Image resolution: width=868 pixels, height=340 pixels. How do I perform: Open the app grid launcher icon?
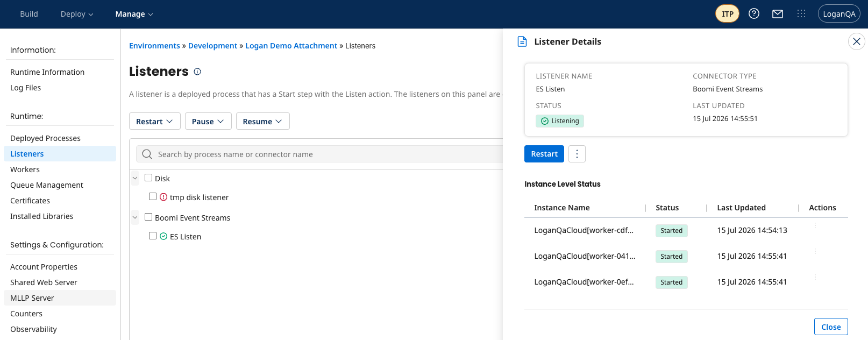(x=801, y=14)
